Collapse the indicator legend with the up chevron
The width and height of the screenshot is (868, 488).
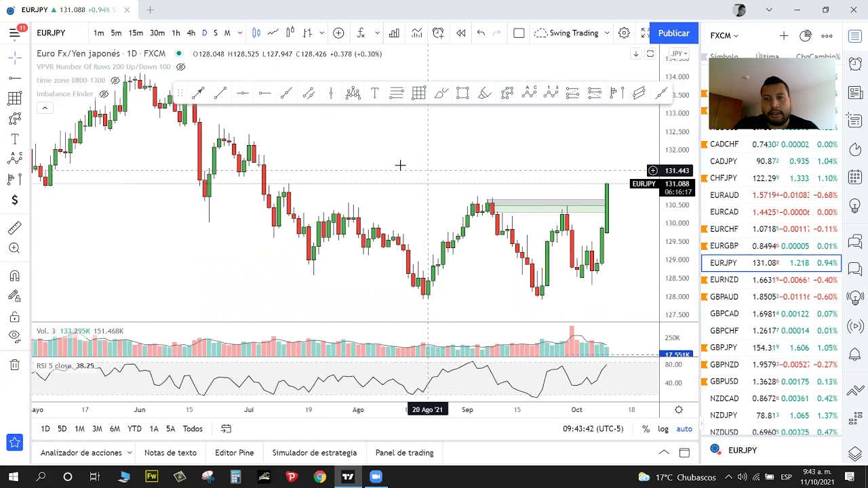45,108
